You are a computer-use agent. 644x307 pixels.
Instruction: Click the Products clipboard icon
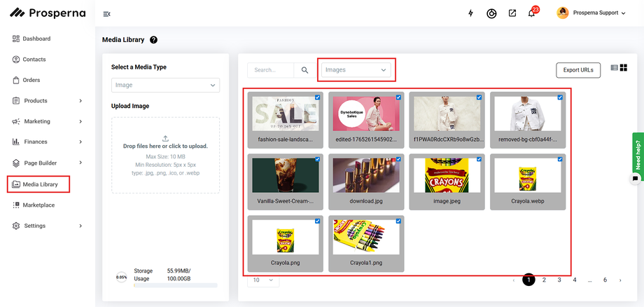click(16, 101)
